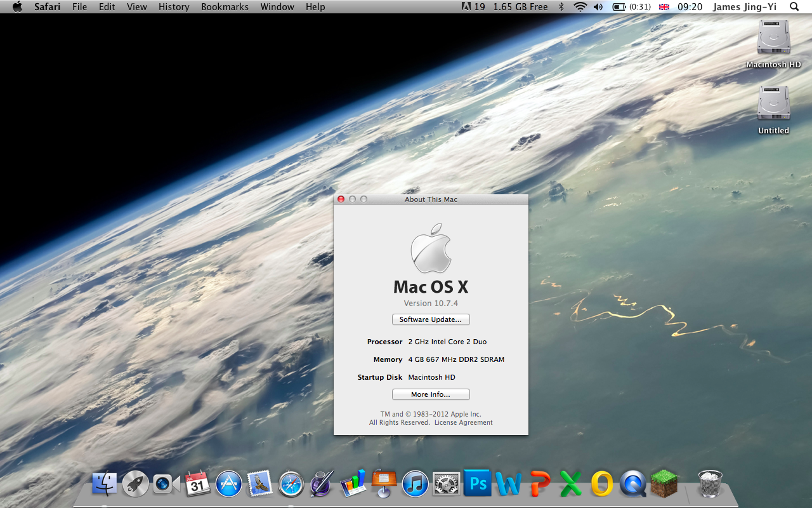Open the Window menu

[x=277, y=7]
